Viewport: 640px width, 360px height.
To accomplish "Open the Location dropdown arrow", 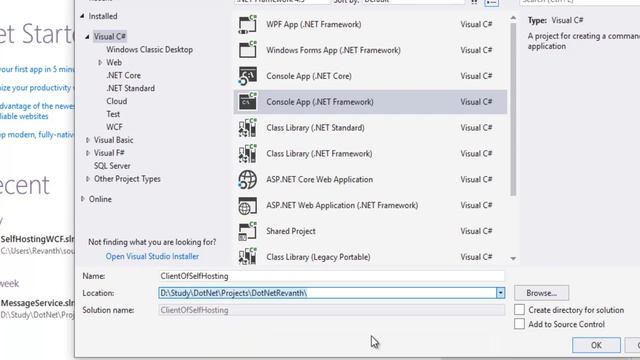I will pyautogui.click(x=500, y=293).
